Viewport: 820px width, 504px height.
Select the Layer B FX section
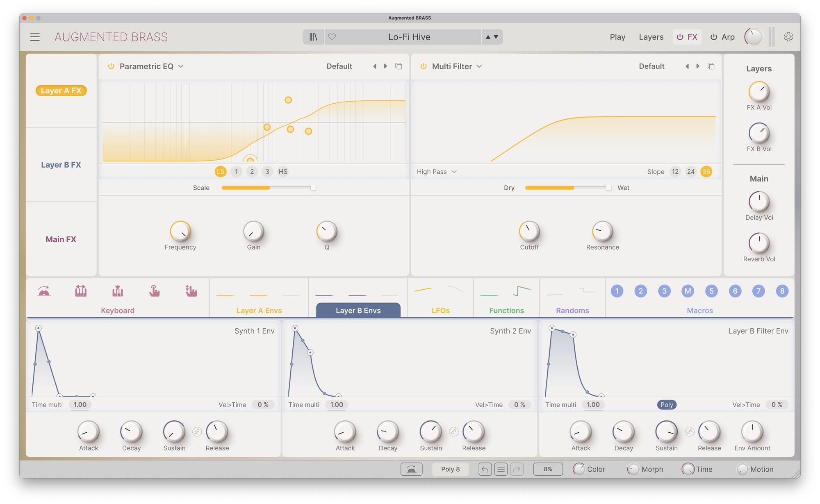point(61,165)
